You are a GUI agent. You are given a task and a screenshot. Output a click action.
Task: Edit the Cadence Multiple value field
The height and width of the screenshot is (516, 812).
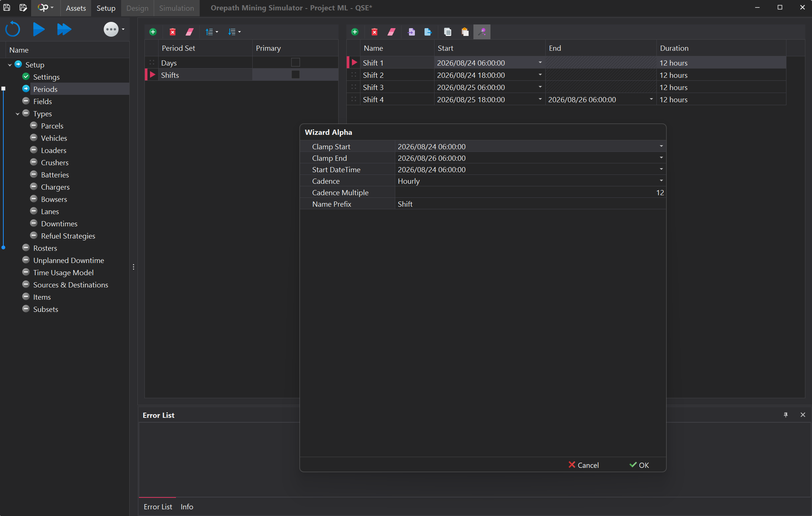530,192
